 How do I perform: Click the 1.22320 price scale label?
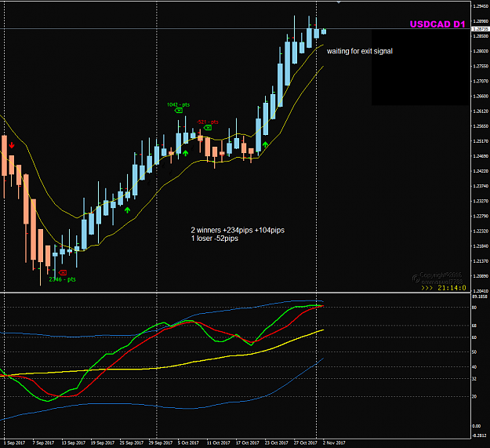click(481, 231)
